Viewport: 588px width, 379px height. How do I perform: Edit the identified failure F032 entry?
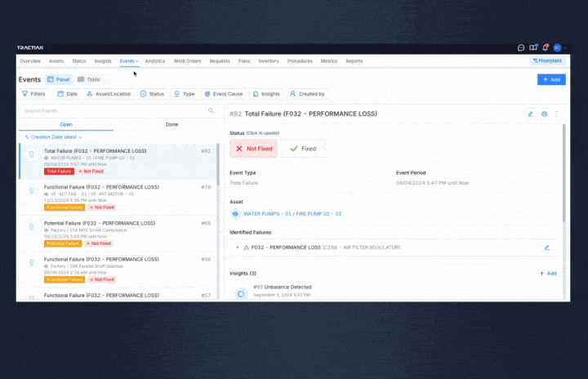[546, 247]
